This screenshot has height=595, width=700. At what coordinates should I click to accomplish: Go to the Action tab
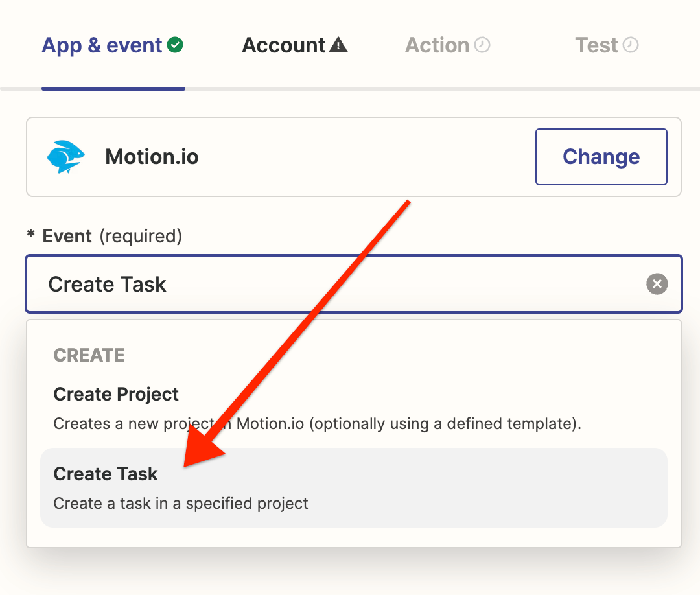(x=437, y=45)
